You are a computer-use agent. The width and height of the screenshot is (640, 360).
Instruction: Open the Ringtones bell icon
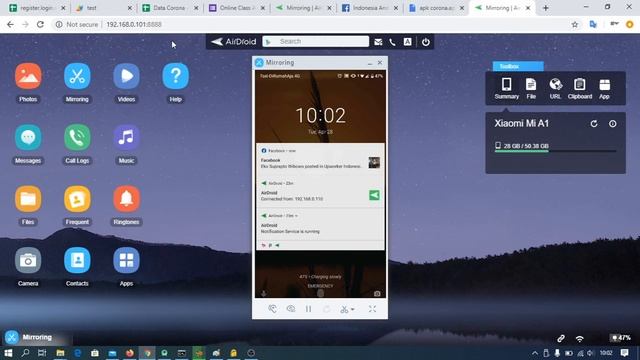(127, 199)
